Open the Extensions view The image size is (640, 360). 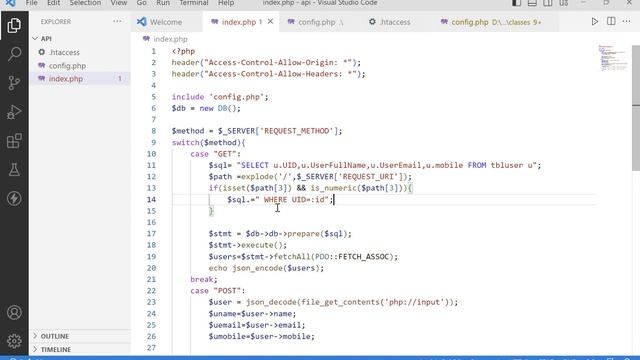point(14,141)
